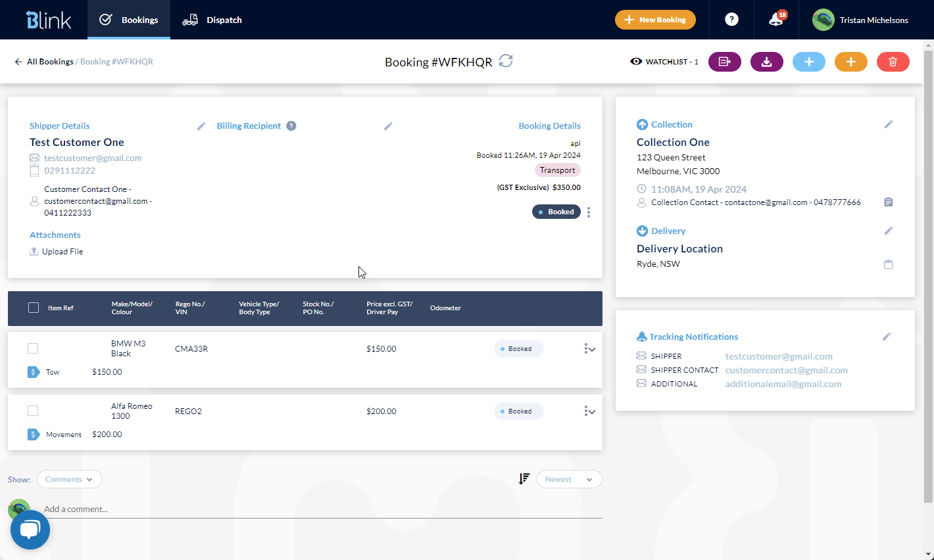Open the notifications bell with 18 alerts

[x=775, y=20]
